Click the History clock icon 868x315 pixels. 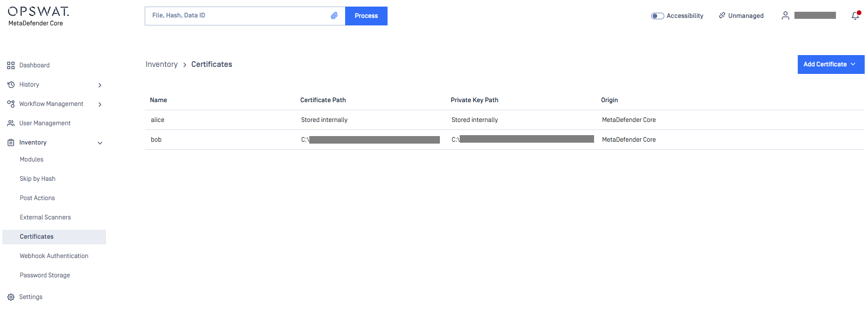point(11,85)
